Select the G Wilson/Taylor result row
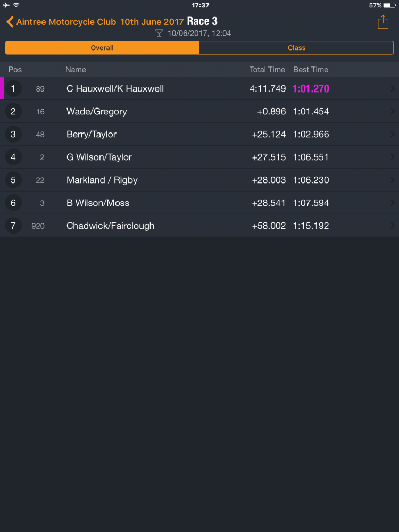Screen dimensions: 399x532 199,157
